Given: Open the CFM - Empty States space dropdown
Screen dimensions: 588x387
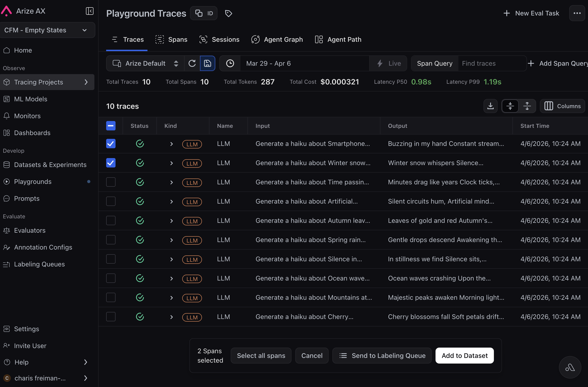Looking at the screenshot, I should 47,30.
